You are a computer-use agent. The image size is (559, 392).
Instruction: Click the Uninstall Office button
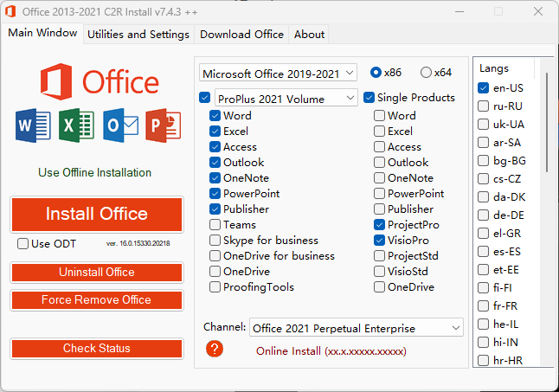(97, 273)
